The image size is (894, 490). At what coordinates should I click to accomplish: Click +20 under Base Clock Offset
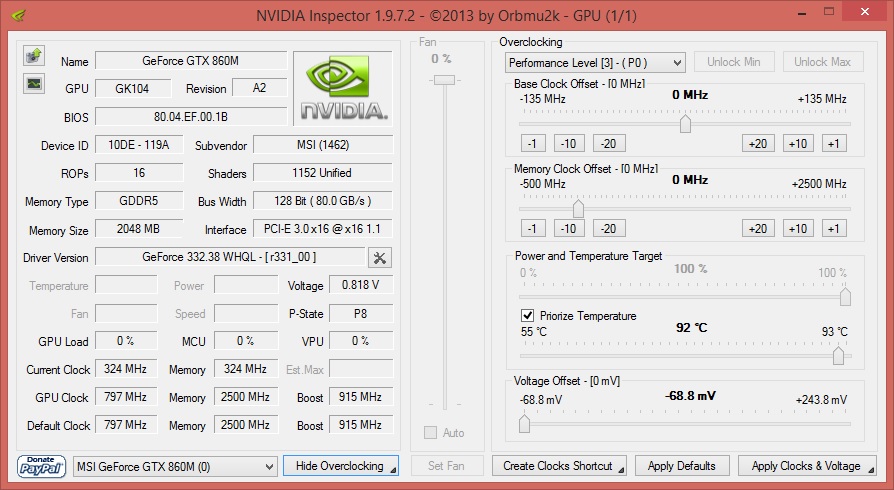758,143
